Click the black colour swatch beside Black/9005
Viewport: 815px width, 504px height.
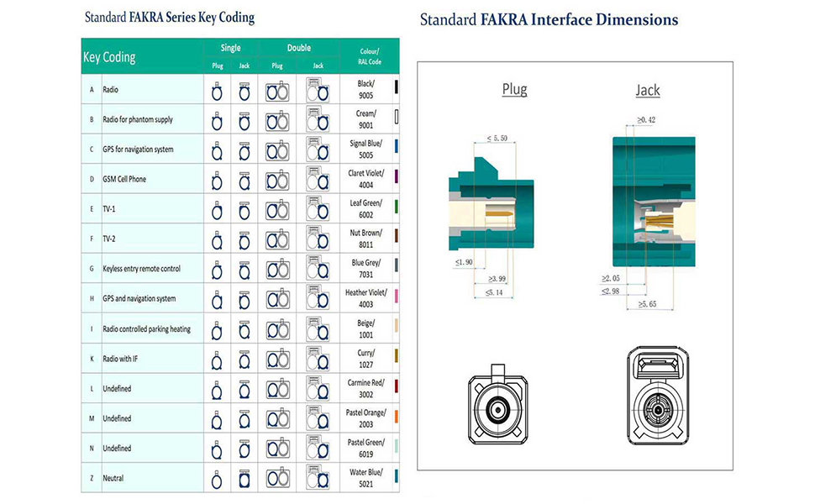tap(397, 87)
